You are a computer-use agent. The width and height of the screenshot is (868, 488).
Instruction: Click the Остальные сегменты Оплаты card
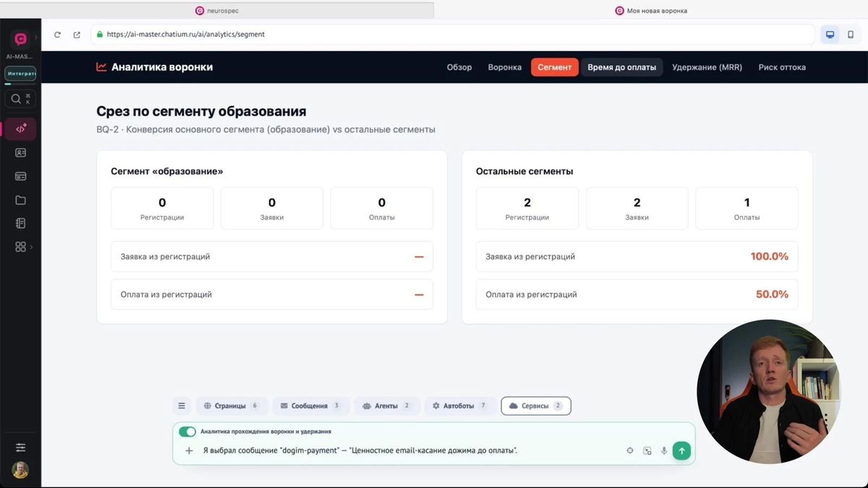[747, 208]
